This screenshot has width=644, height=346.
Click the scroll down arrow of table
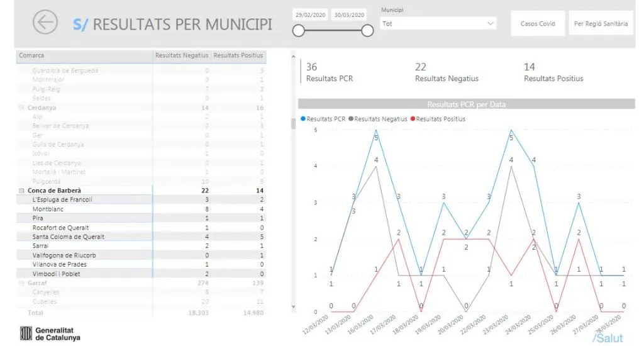point(293,306)
